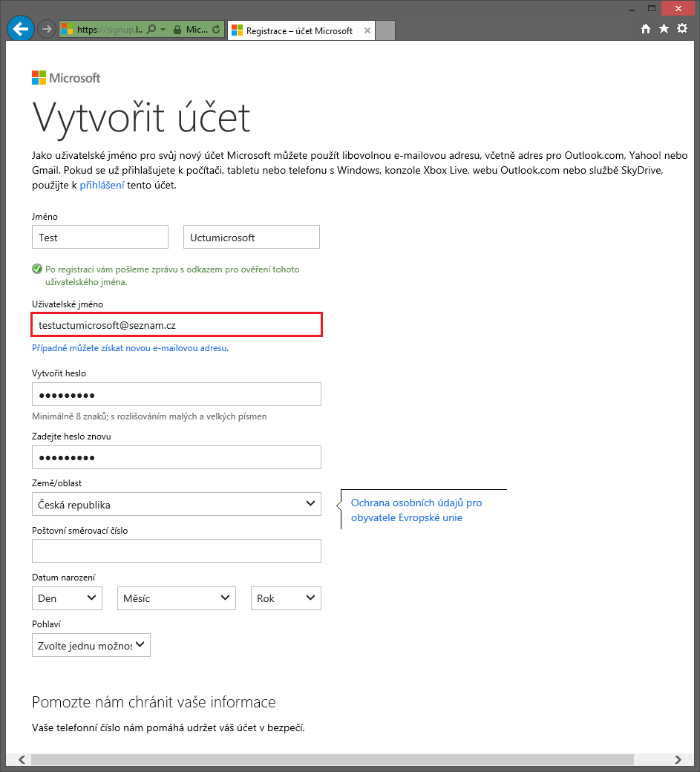This screenshot has height=772, width=700.
Task: Open browser settings with the gear icon
Action: pyautogui.click(x=681, y=28)
